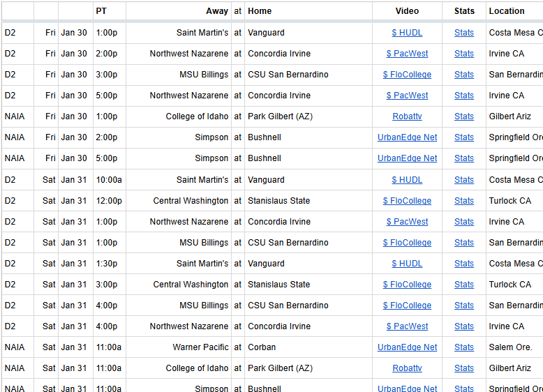Screen dimensions: 543x392
Task: Click the Video column header
Action: (x=408, y=11)
